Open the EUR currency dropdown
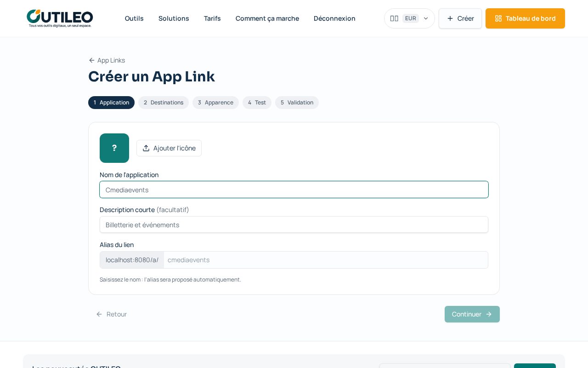This screenshot has width=588, height=368. (x=409, y=18)
